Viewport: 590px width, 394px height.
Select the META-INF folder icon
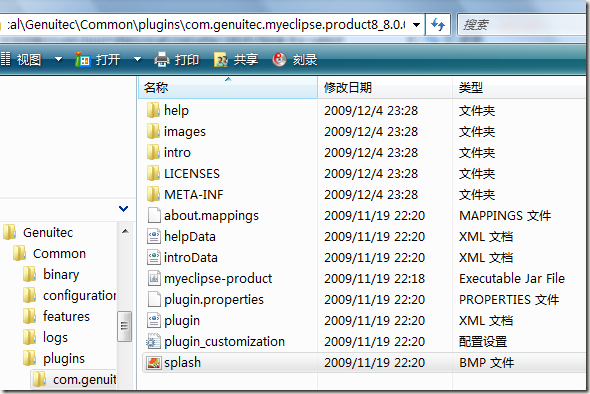point(153,195)
